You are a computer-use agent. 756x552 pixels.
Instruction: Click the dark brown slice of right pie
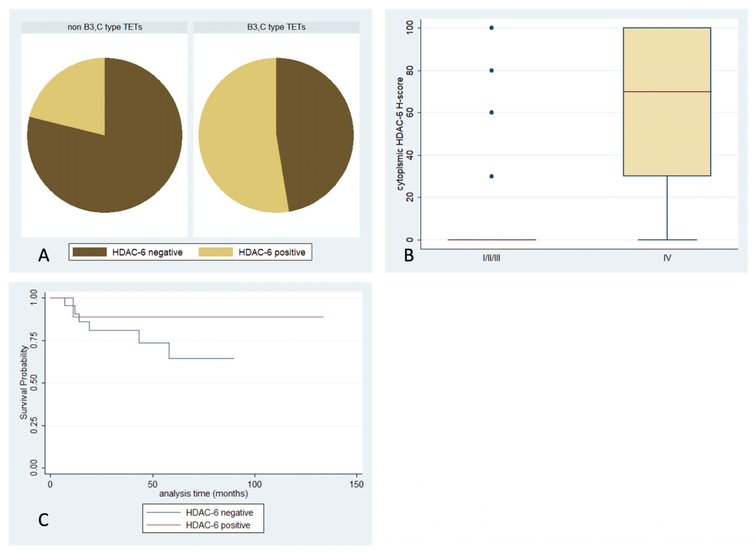click(x=314, y=134)
